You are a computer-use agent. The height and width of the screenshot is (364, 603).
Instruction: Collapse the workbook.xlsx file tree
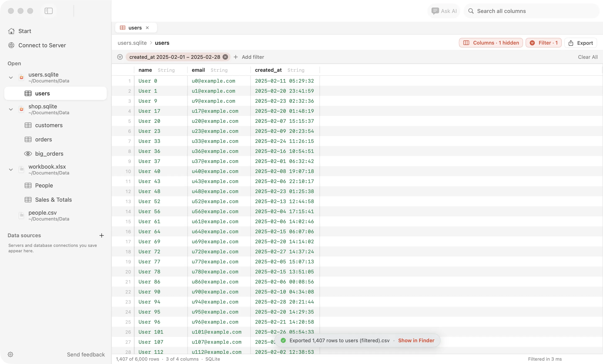point(11,170)
